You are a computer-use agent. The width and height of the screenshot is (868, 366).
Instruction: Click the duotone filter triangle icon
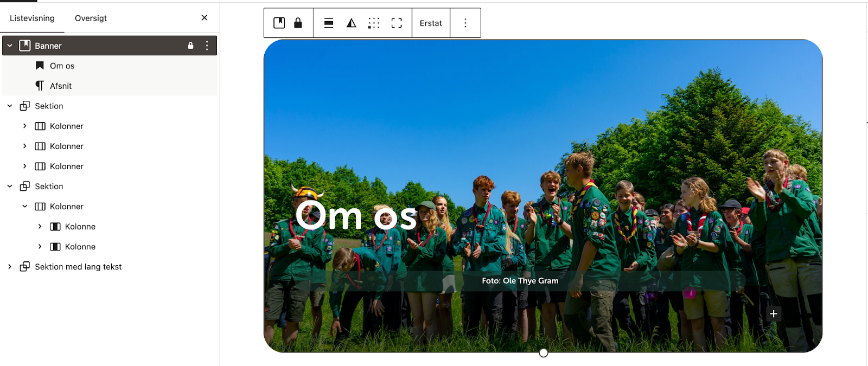click(352, 23)
